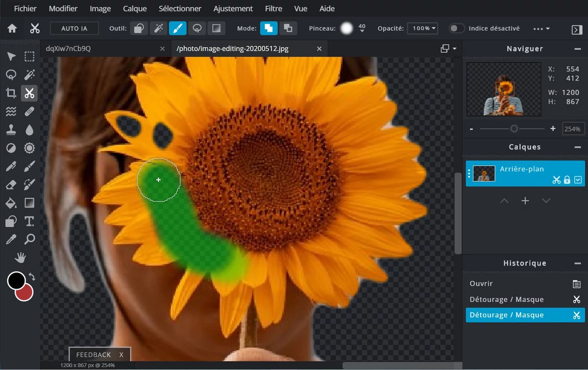Swap foreground and background colors

tap(32, 277)
